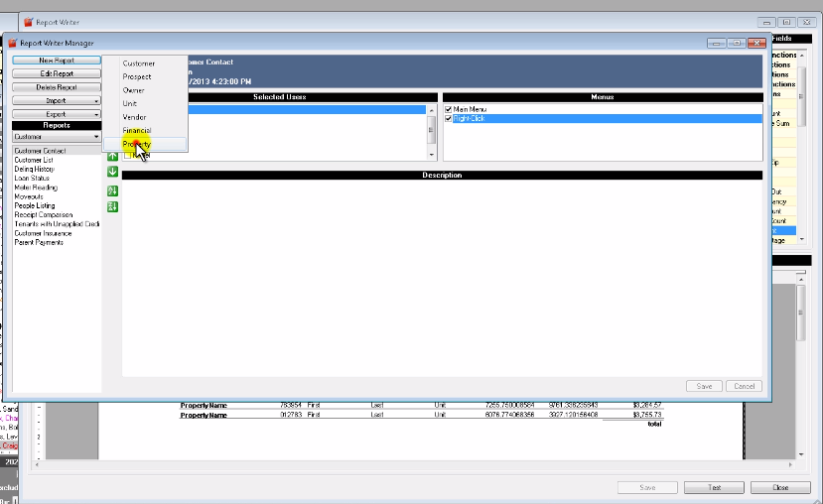823x504 pixels.
Task: Click the green move up arrow icon
Action: pyautogui.click(x=112, y=156)
